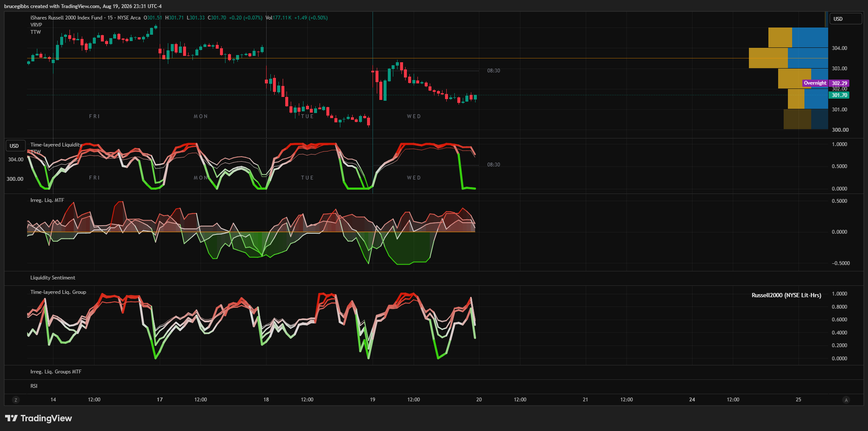Click the FRI session label in the price chart
The width and height of the screenshot is (868, 431).
95,116
